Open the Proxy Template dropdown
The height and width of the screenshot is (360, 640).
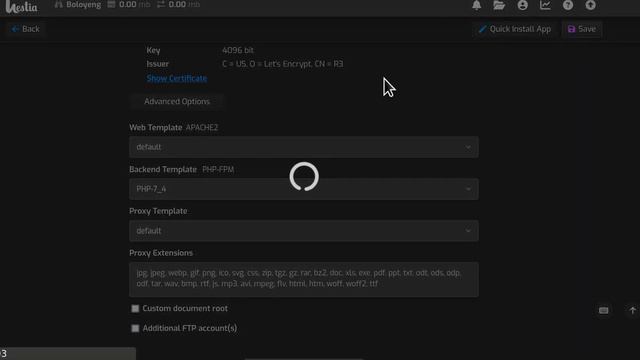tap(304, 231)
